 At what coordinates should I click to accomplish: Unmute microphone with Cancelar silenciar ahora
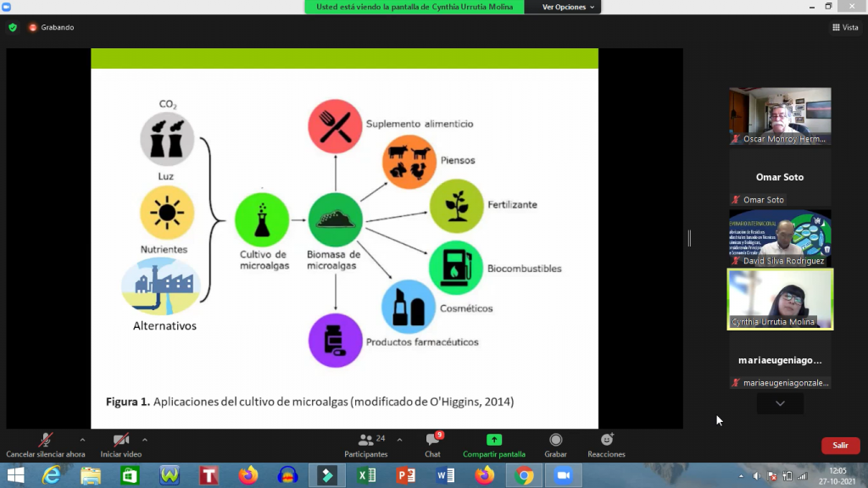coord(46,445)
